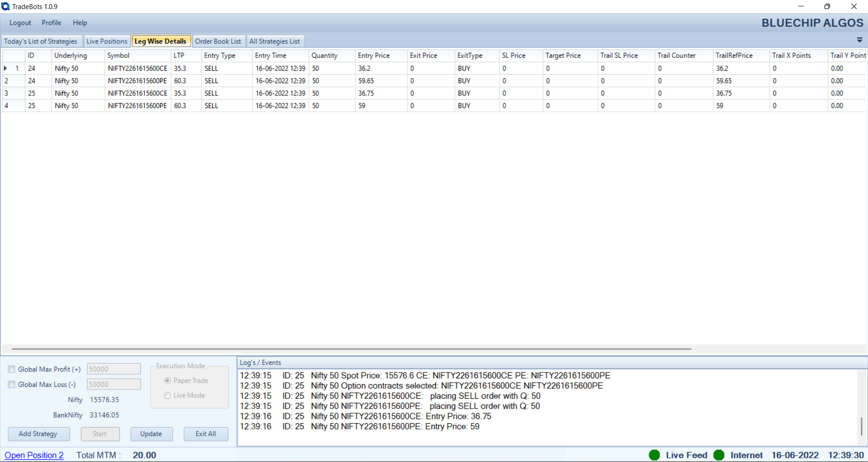The height and width of the screenshot is (462, 868).
Task: Open the Help menu
Action: [80, 23]
